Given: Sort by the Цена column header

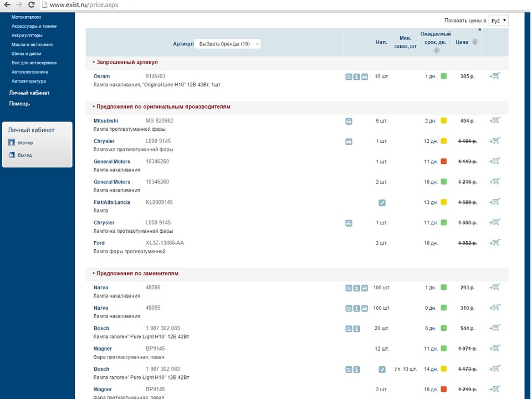Looking at the screenshot, I should coord(462,42).
